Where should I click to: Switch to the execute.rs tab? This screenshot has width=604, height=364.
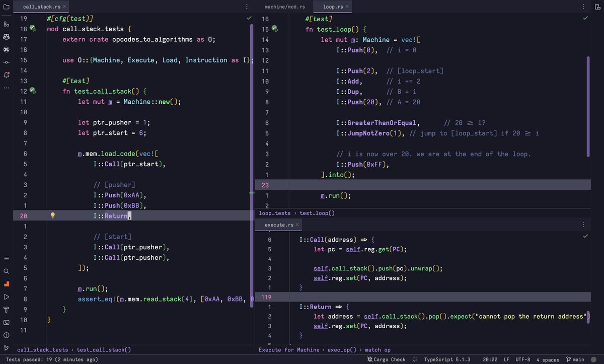(279, 225)
